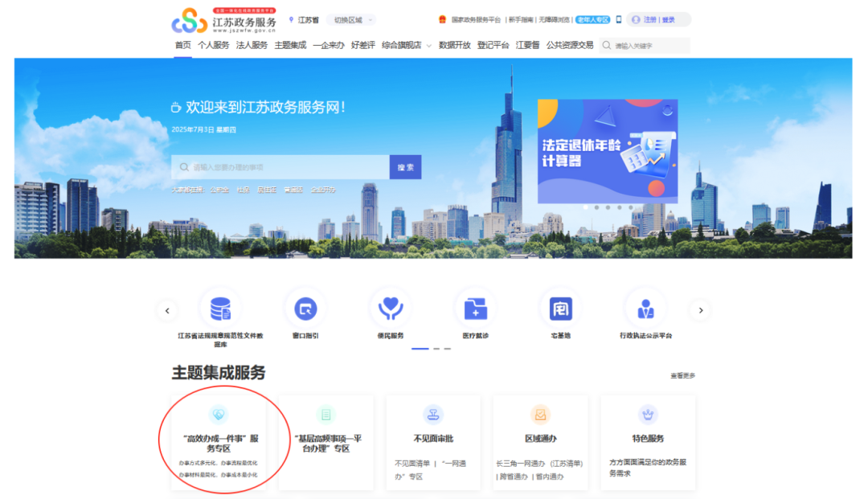Image resolution: width=868 pixels, height=499 pixels.
Task: Expand the 综合旗舰店 menu
Action: (407, 45)
